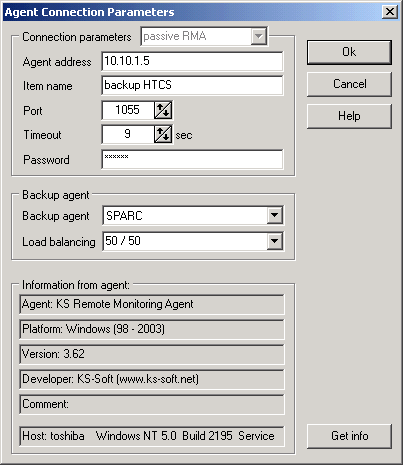Click the Ok button
This screenshot has height=465, width=403.
coord(349,52)
